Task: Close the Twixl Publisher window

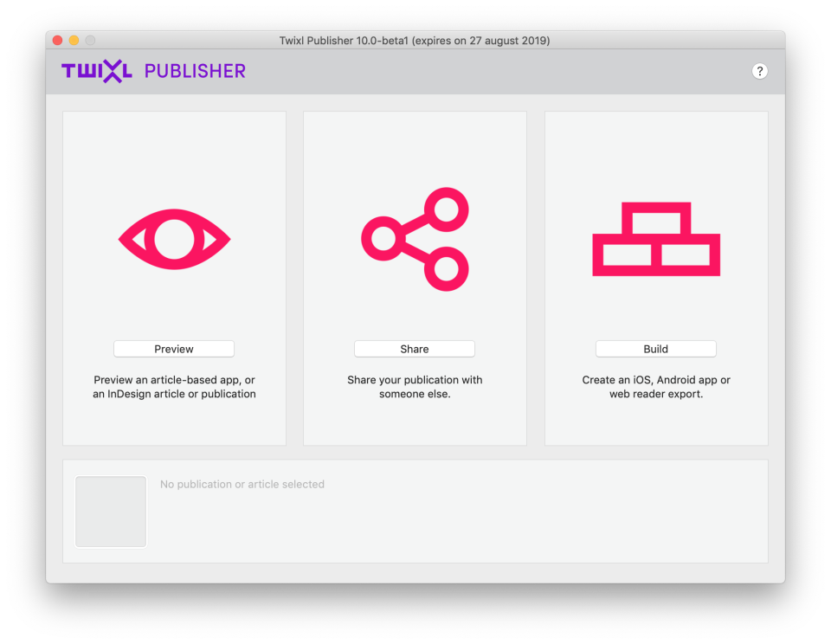Action: point(58,41)
